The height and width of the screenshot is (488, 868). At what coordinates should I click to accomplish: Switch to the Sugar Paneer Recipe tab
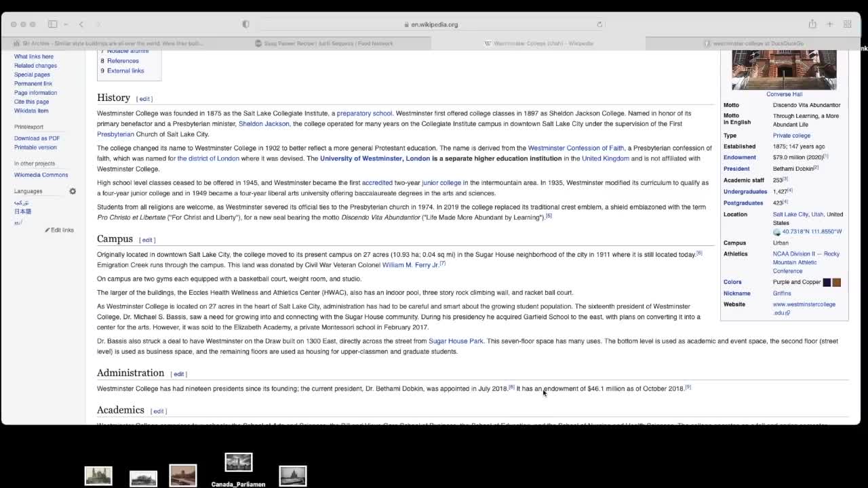323,43
